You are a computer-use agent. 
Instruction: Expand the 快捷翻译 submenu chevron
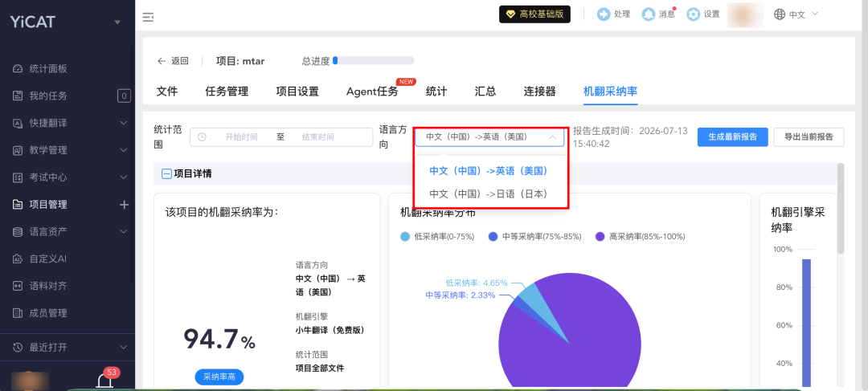(124, 123)
